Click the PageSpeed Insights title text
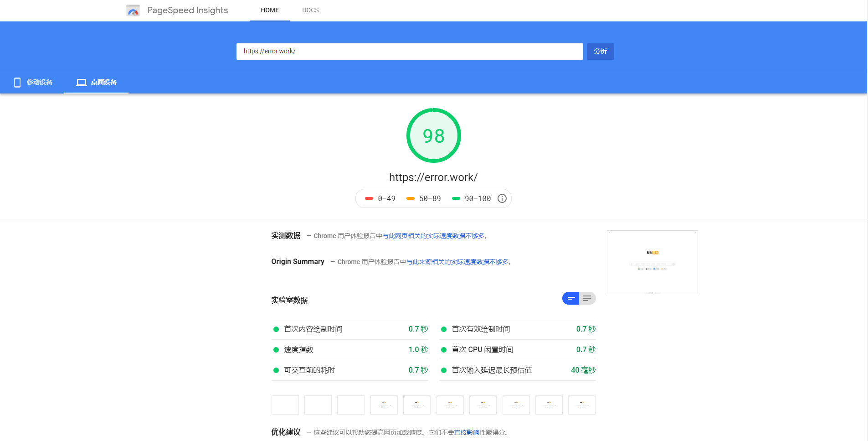This screenshot has width=868, height=441. point(187,10)
